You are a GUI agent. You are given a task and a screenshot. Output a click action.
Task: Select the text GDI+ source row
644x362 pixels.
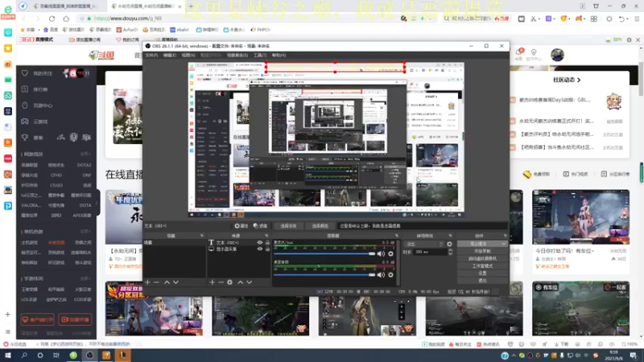pos(238,243)
